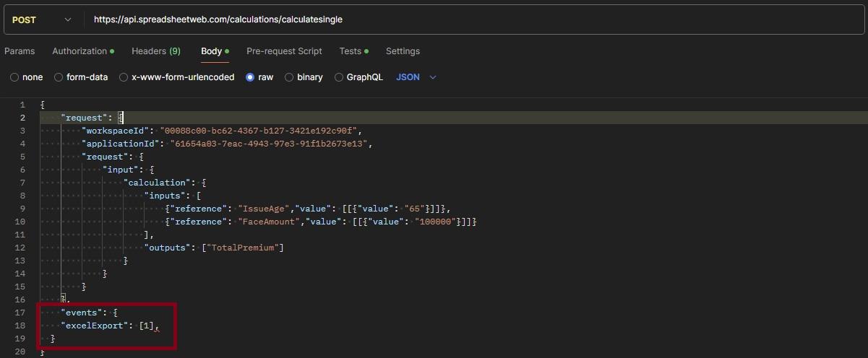
Task: Open the Headers (9) tab
Action: (x=156, y=51)
